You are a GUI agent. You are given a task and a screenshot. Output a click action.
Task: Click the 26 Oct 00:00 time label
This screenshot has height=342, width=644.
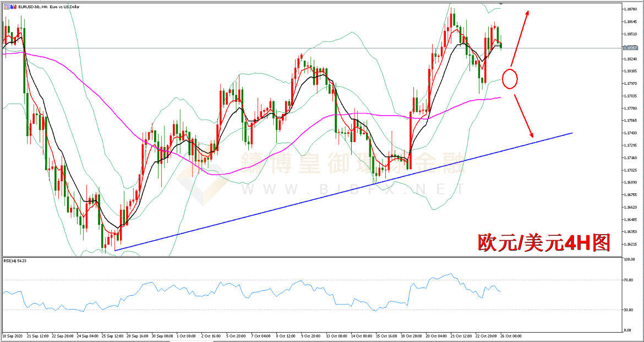click(x=510, y=335)
